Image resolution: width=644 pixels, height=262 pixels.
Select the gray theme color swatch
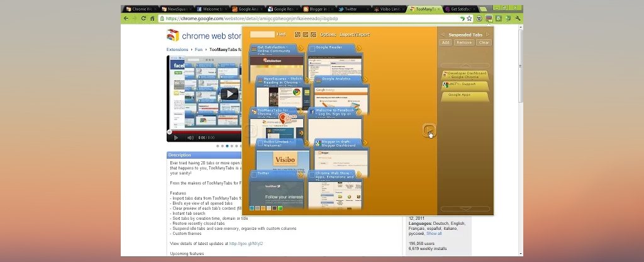pyautogui.click(x=257, y=208)
